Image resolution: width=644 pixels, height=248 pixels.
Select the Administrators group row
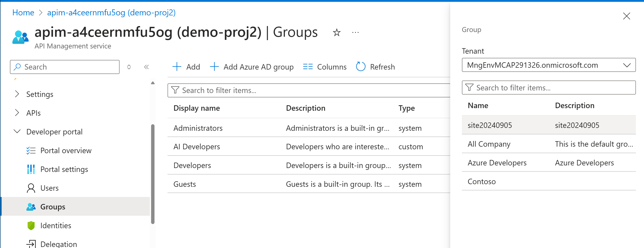click(309, 128)
